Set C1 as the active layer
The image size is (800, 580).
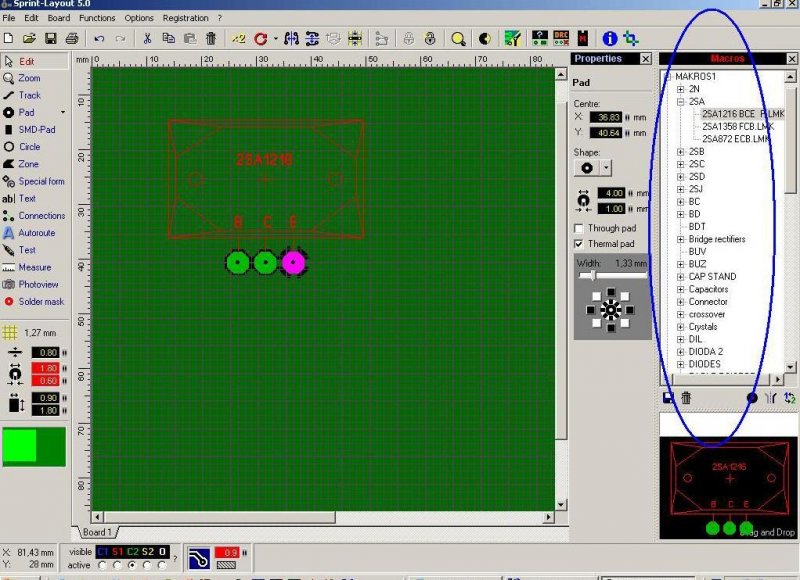(102, 565)
